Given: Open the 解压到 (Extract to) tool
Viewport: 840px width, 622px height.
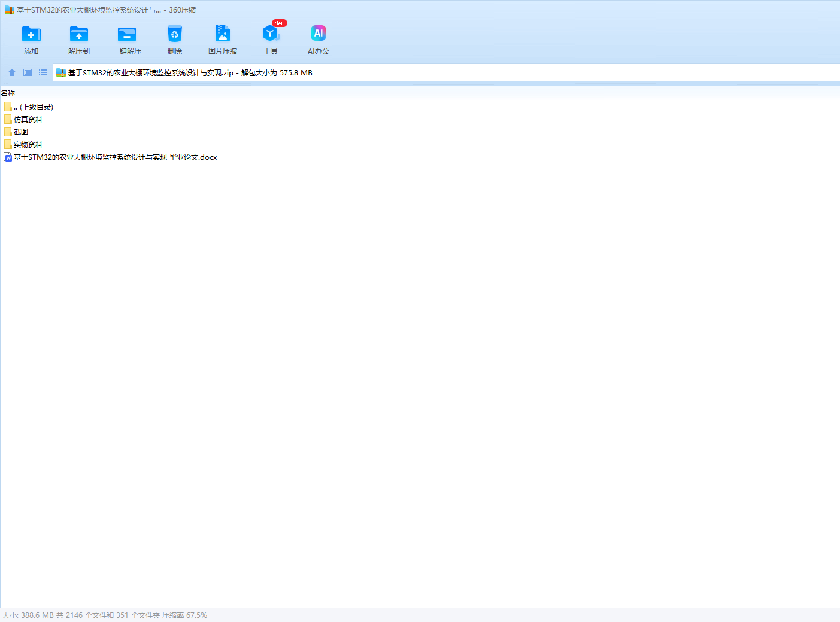Looking at the screenshot, I should pyautogui.click(x=79, y=40).
